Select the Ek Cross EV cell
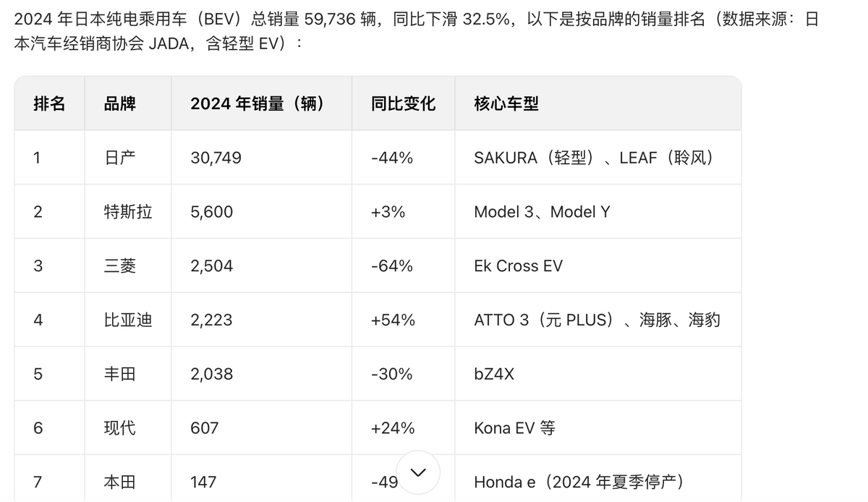868x502 pixels. coord(518,266)
